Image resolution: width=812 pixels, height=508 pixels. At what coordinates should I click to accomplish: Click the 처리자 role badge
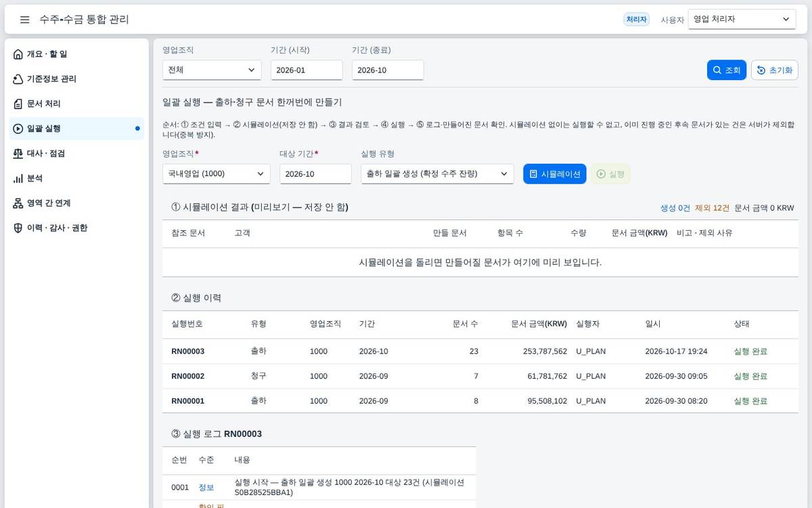tap(637, 20)
